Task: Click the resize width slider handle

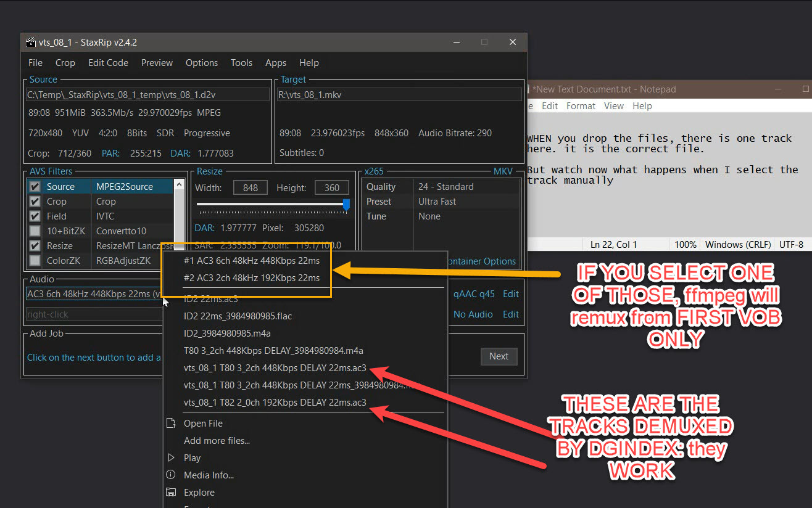Action: [346, 204]
